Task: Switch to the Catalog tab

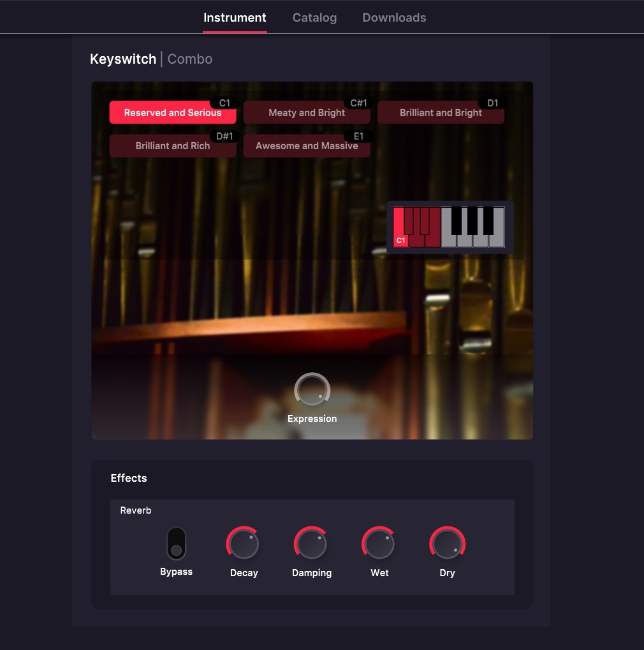Action: (314, 18)
